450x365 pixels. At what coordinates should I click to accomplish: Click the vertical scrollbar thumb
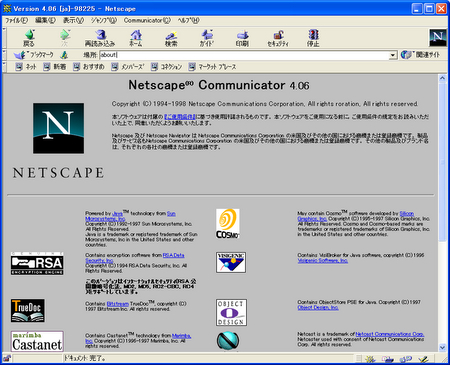[x=442, y=162]
